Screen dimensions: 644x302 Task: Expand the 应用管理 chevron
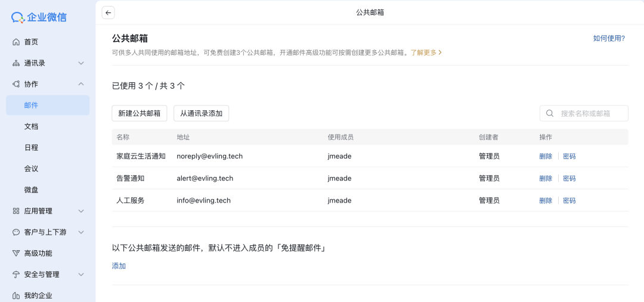(81, 211)
